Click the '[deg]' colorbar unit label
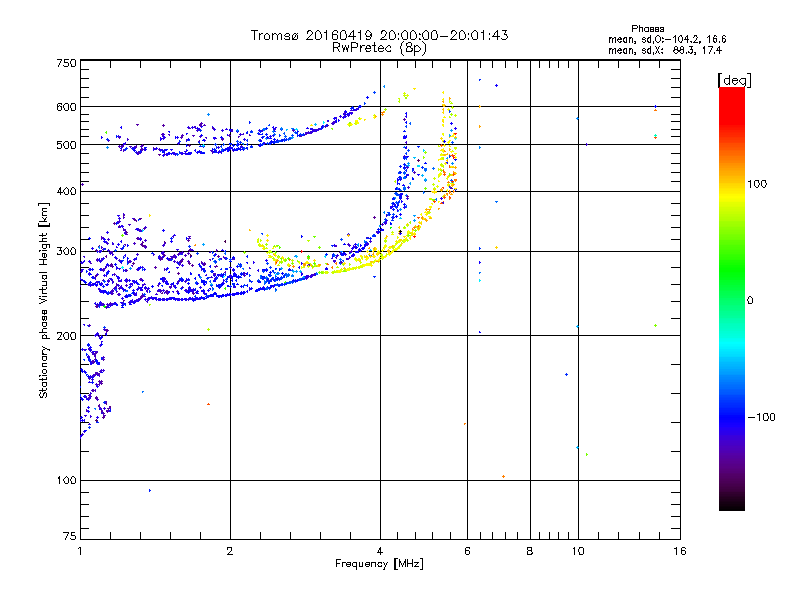The width and height of the screenshot is (800, 600). pos(734,80)
